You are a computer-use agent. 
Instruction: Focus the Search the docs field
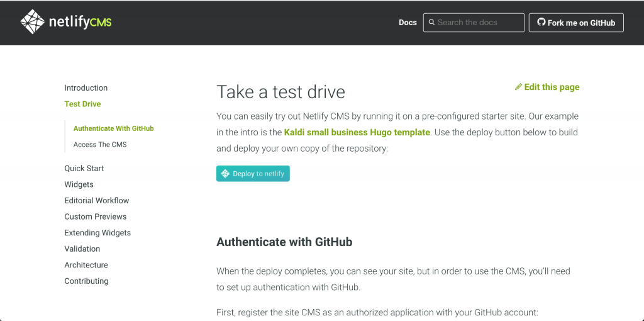pyautogui.click(x=474, y=23)
